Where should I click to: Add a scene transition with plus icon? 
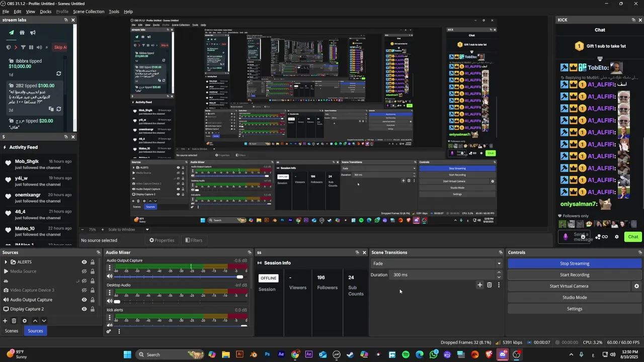(479, 285)
